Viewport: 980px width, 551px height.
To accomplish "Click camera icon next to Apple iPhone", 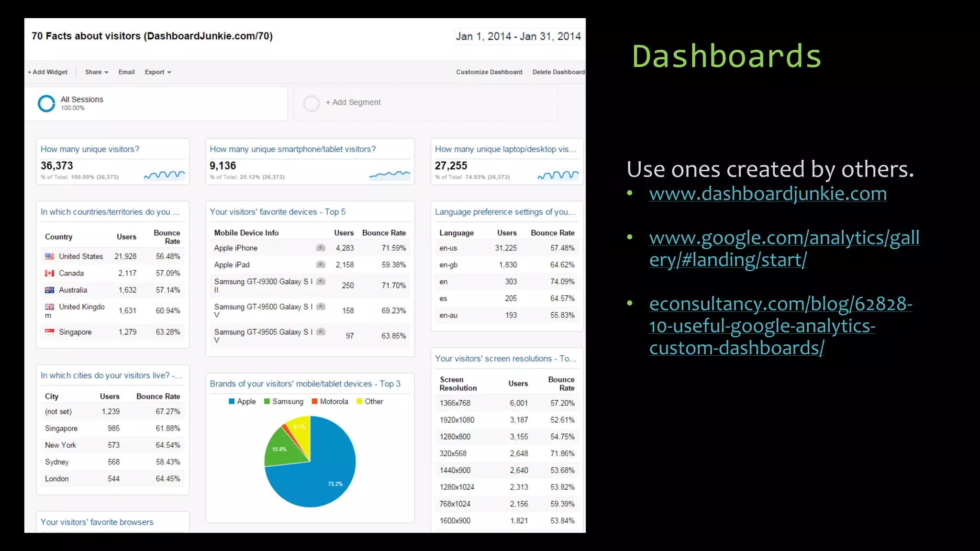I will (x=321, y=248).
